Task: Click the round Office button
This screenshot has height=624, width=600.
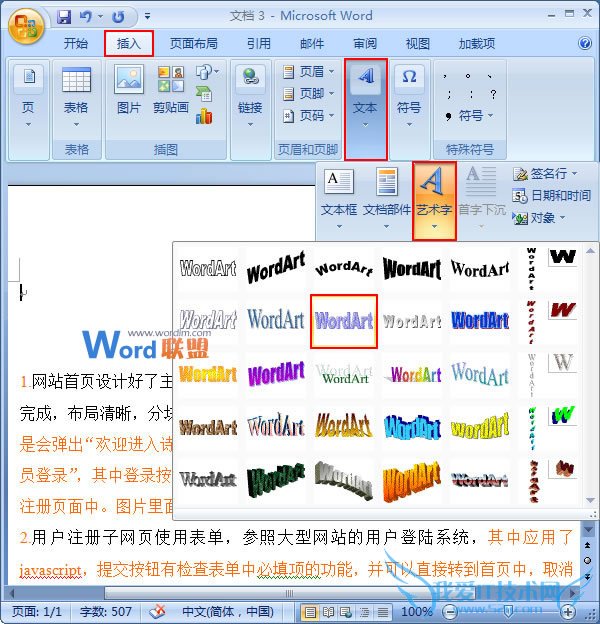Action: click(26, 25)
